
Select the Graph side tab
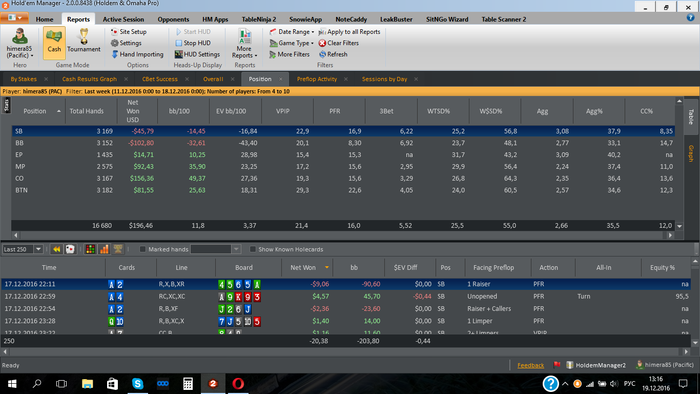(691, 153)
